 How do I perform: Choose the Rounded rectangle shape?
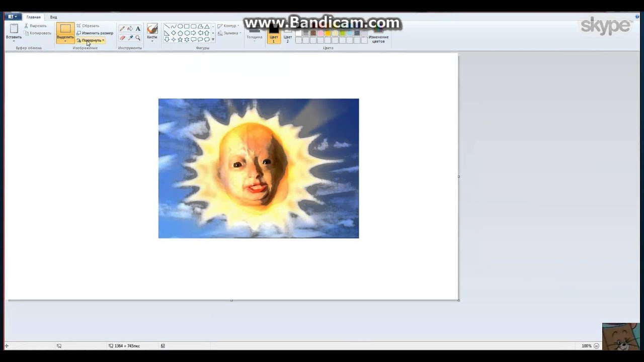193,27
